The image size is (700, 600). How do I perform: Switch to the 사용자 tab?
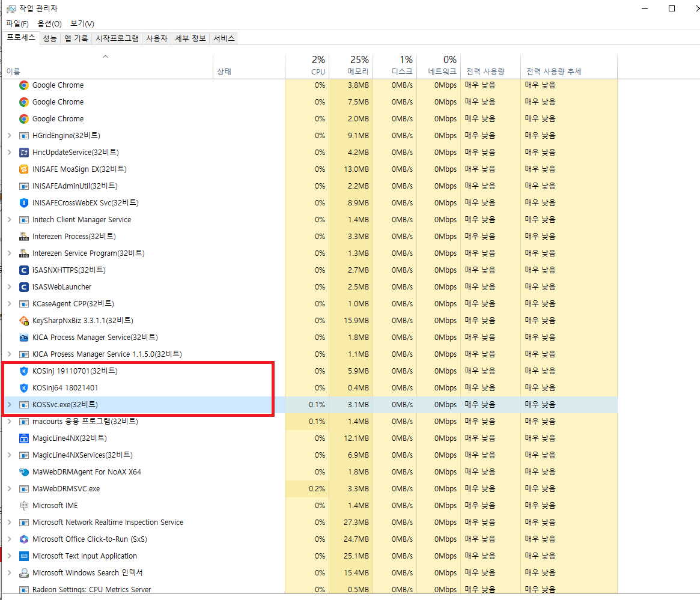[157, 39]
